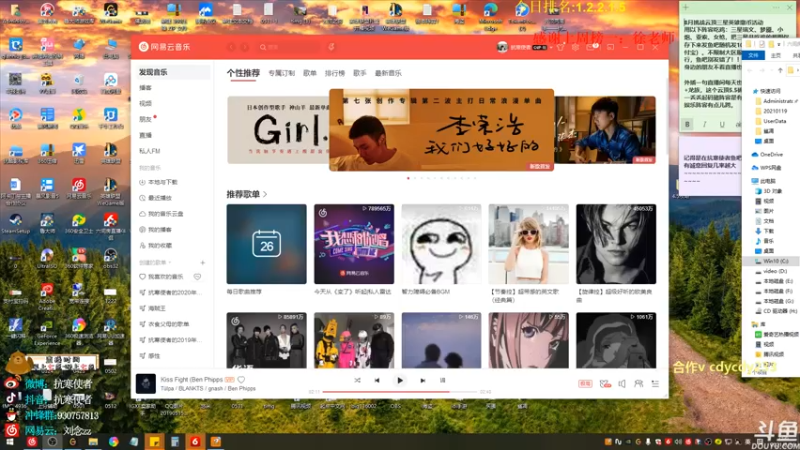Select the 个性推荐 tab
This screenshot has height=450, width=800.
click(x=243, y=73)
